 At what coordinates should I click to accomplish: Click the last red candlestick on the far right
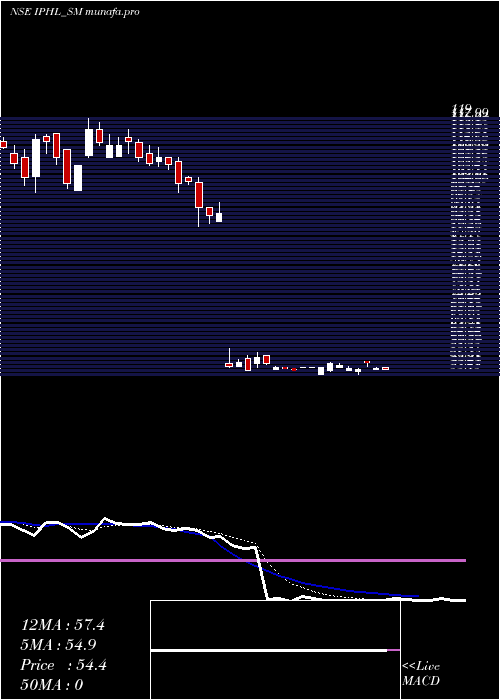385,368
